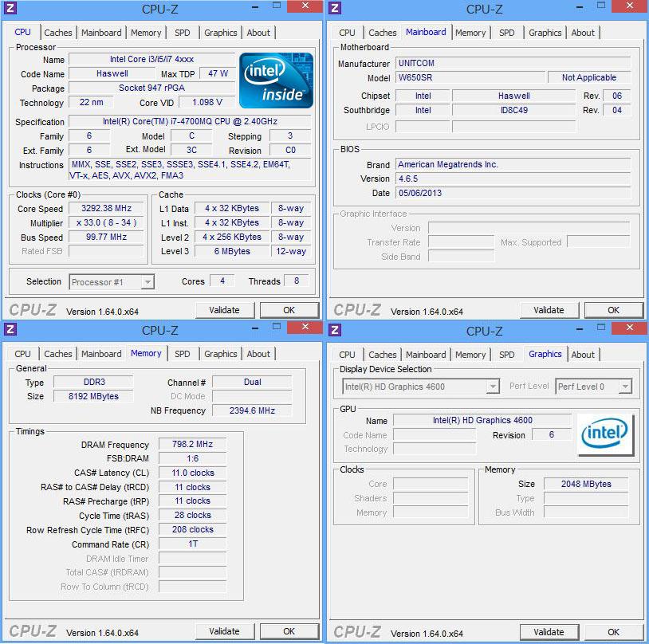This screenshot has height=644, width=649.
Task: Click the i7-4700MQ Specification field
Action: 190,121
